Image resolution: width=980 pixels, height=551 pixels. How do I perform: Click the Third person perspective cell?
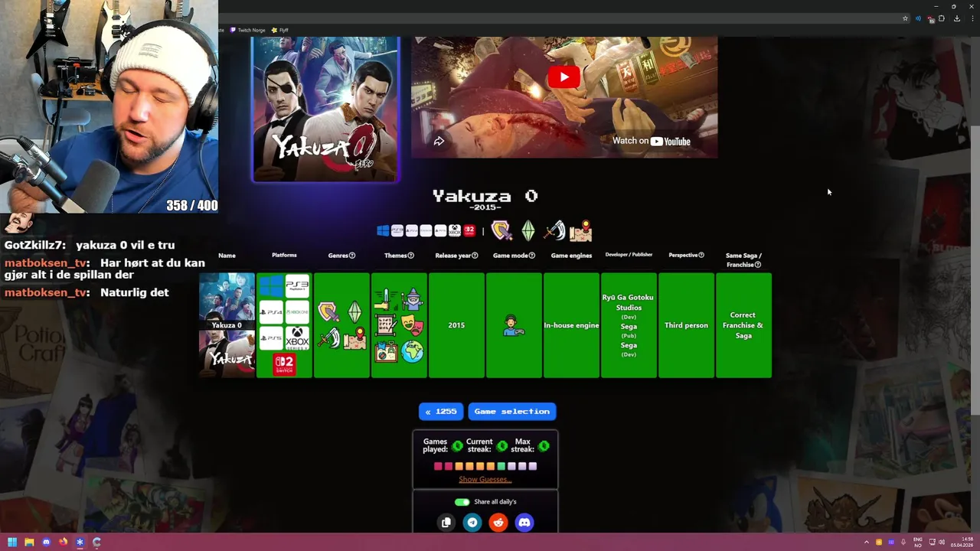(x=686, y=325)
